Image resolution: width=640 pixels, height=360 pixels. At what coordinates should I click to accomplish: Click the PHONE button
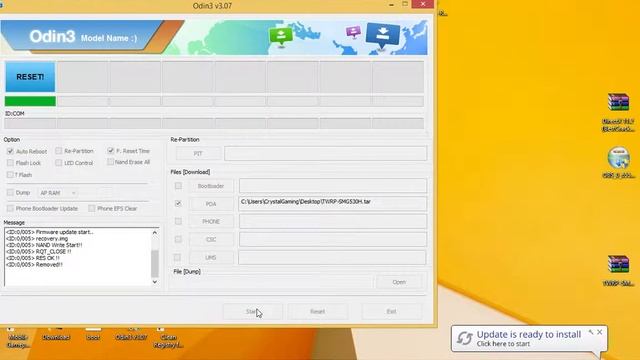[x=211, y=222]
